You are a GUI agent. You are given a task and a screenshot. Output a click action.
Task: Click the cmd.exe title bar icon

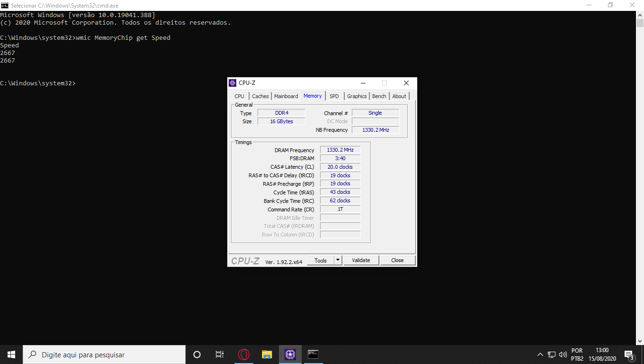tap(5, 5)
